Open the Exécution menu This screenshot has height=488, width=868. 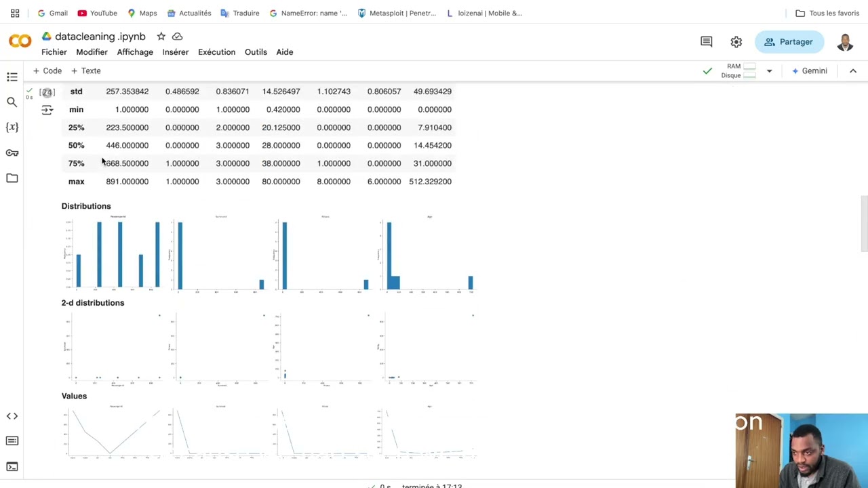216,52
